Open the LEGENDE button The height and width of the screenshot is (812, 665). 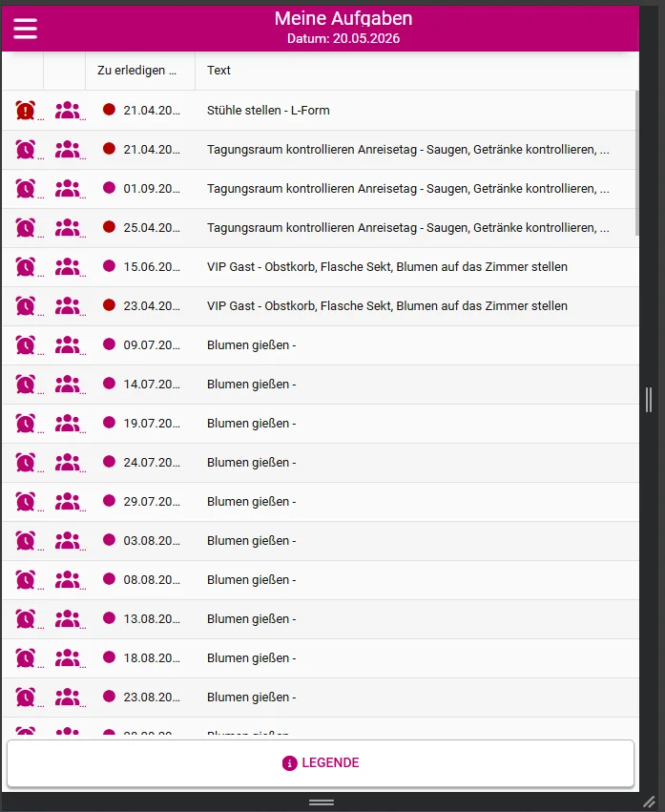point(320,763)
